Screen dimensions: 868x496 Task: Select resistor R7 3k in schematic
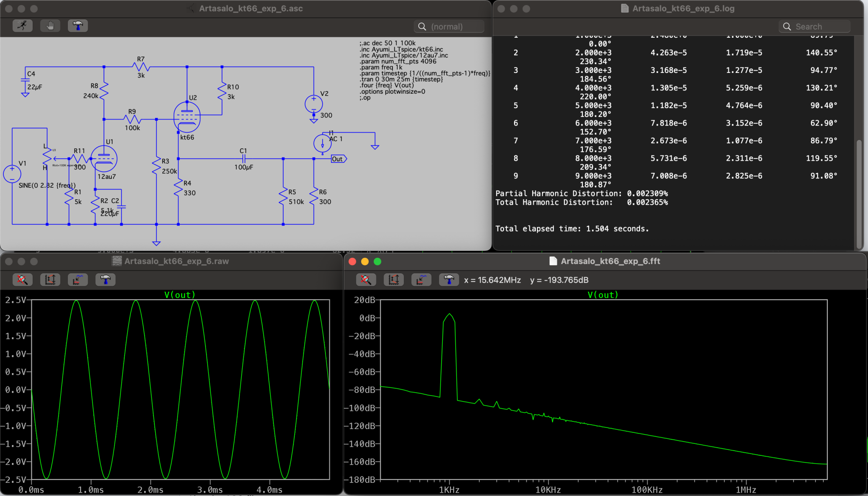tap(141, 67)
